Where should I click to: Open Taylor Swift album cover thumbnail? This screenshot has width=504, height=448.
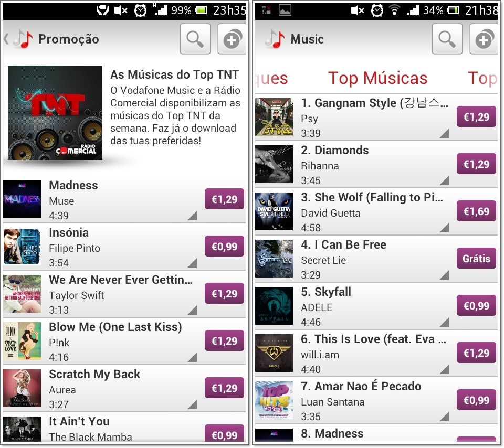click(x=22, y=294)
